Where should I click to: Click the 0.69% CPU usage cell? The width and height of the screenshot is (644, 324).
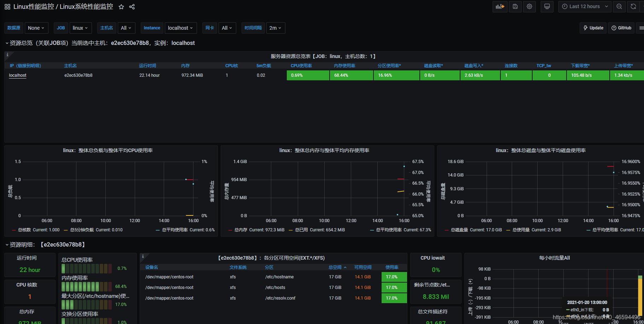[308, 75]
